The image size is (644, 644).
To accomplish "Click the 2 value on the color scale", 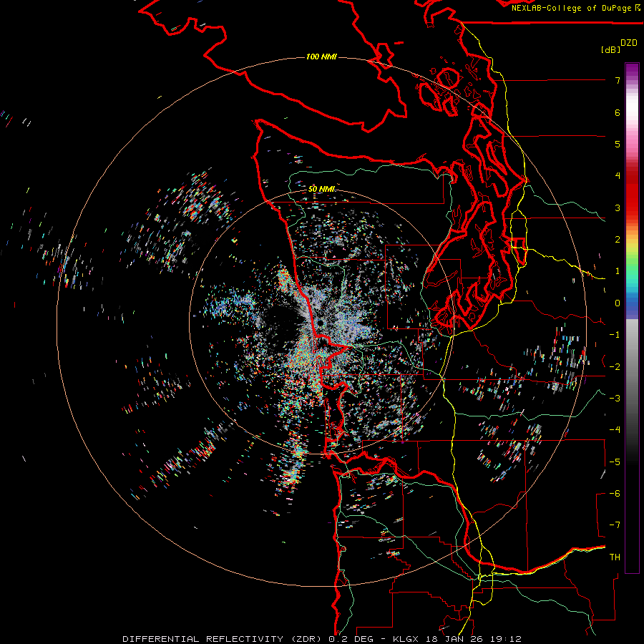I will [x=618, y=240].
